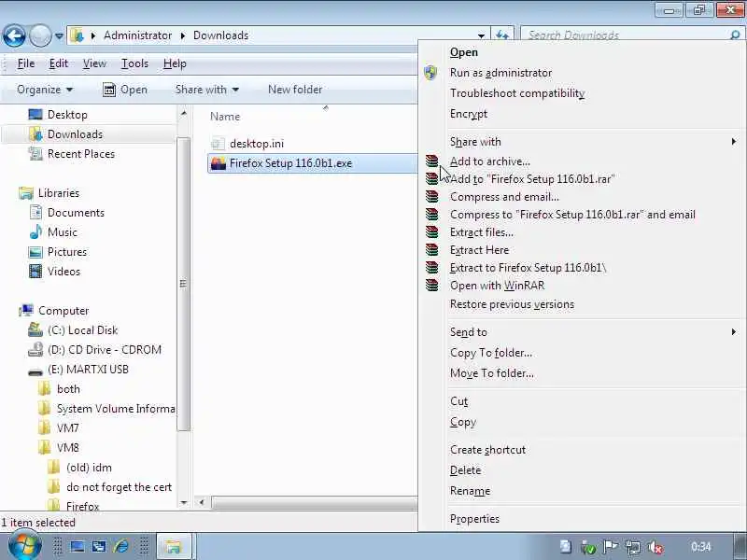Open the 'both' folder in the tree

pyautogui.click(x=68, y=389)
